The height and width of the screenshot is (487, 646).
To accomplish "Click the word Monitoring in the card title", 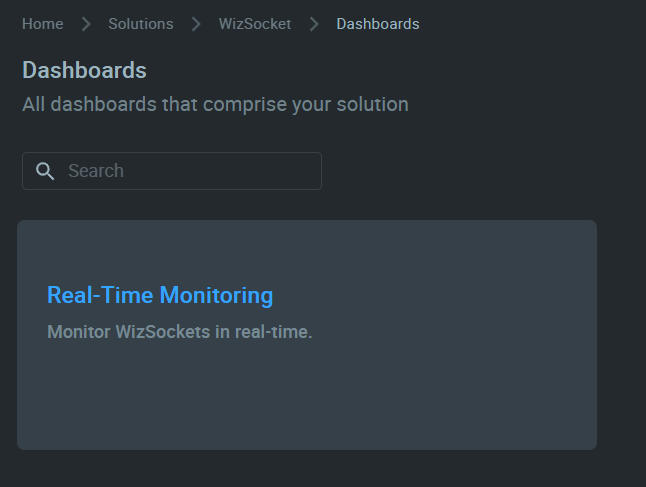I will [216, 295].
